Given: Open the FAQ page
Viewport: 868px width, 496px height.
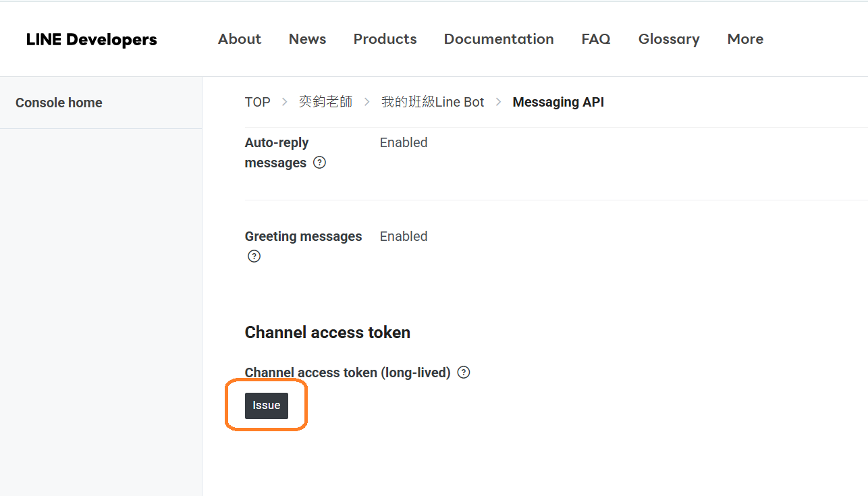Looking at the screenshot, I should pos(596,39).
